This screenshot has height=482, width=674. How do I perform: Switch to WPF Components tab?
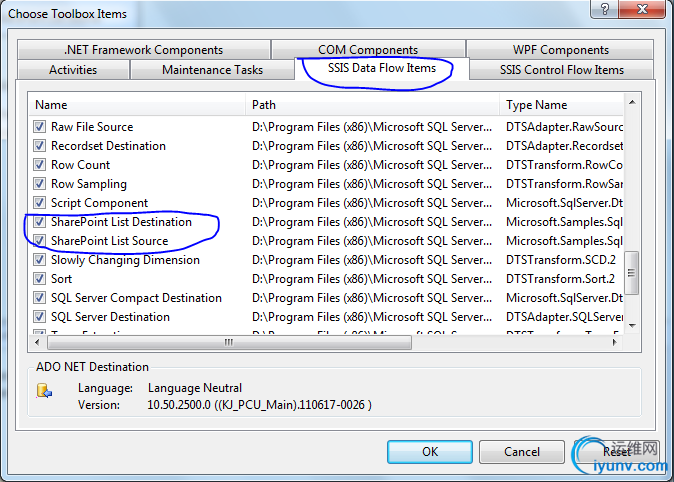coord(561,50)
